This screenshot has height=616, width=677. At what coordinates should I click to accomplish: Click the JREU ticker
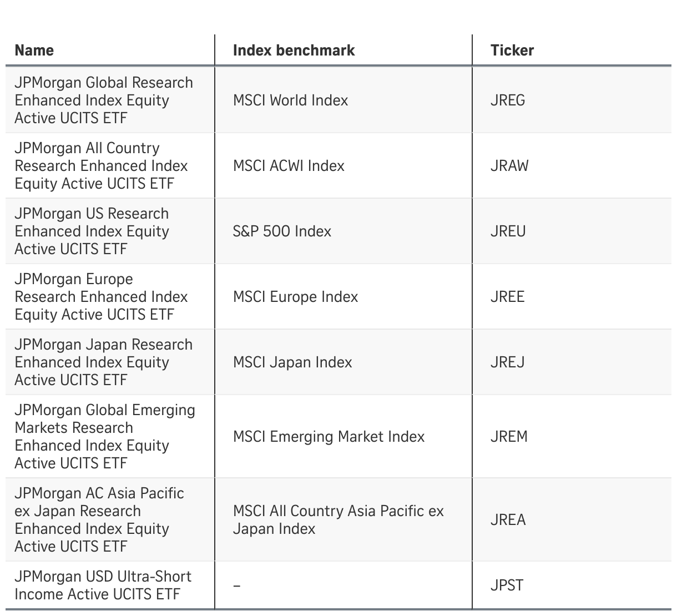(x=508, y=231)
